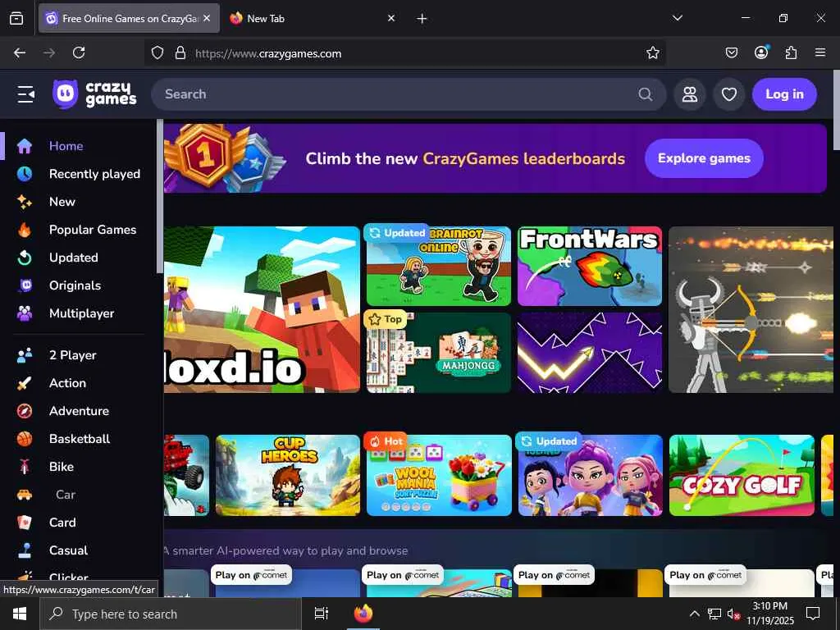Screen dimensions: 840x630
Task: Click the Originals link in sidebar
Action: tap(75, 285)
